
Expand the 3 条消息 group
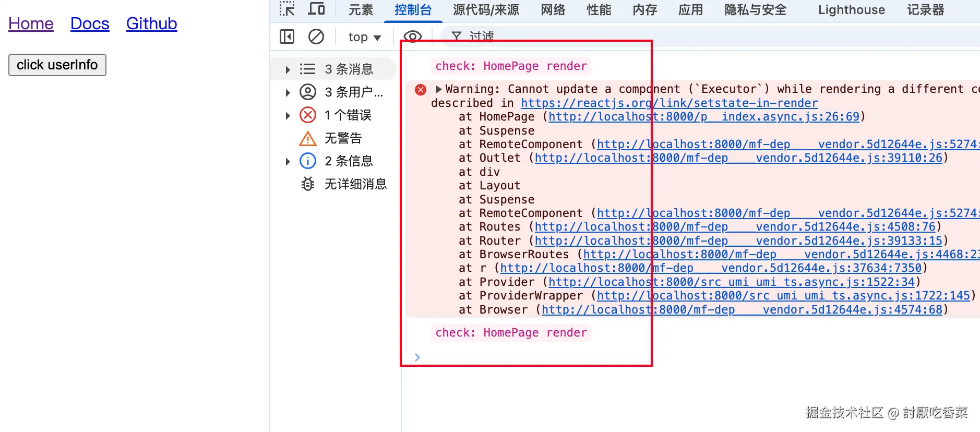pyautogui.click(x=288, y=69)
